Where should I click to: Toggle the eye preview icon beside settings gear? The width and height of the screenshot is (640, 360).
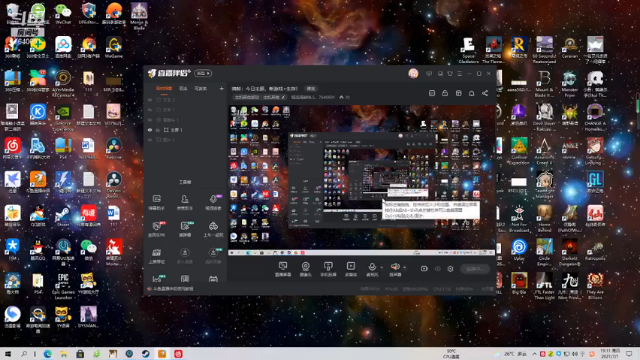[x=438, y=269]
